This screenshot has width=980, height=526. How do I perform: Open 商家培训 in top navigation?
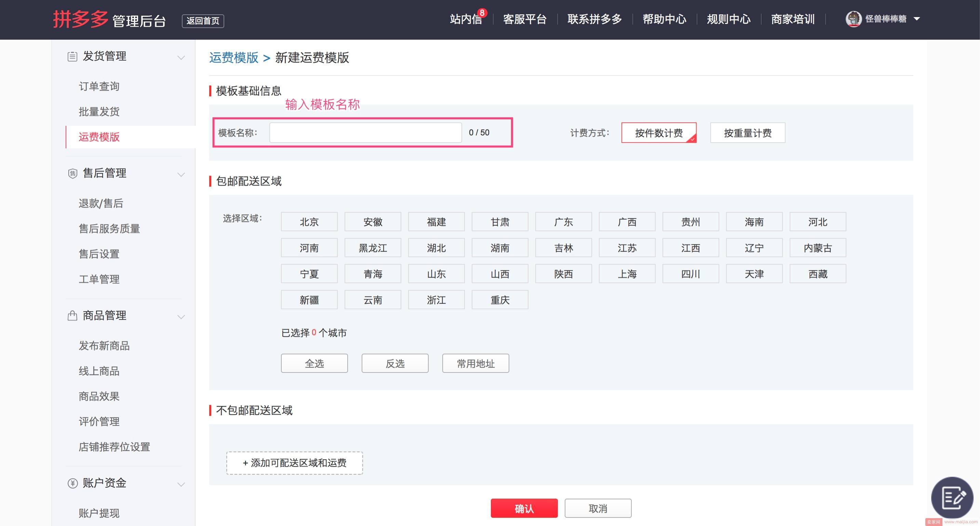793,19
